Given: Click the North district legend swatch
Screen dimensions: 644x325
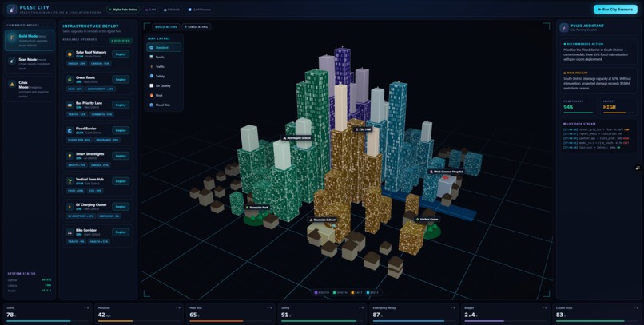Looking at the screenshot, I should tap(316, 292).
